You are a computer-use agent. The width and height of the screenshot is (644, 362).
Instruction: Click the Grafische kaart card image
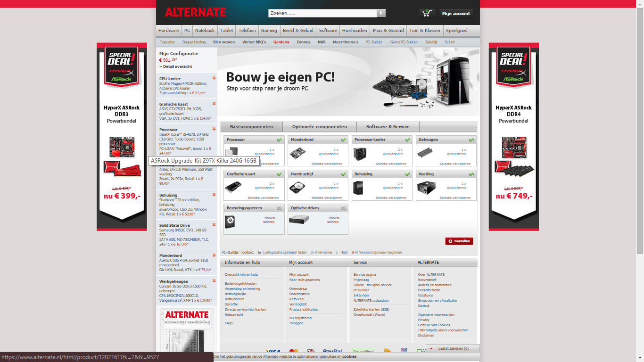tap(233, 188)
